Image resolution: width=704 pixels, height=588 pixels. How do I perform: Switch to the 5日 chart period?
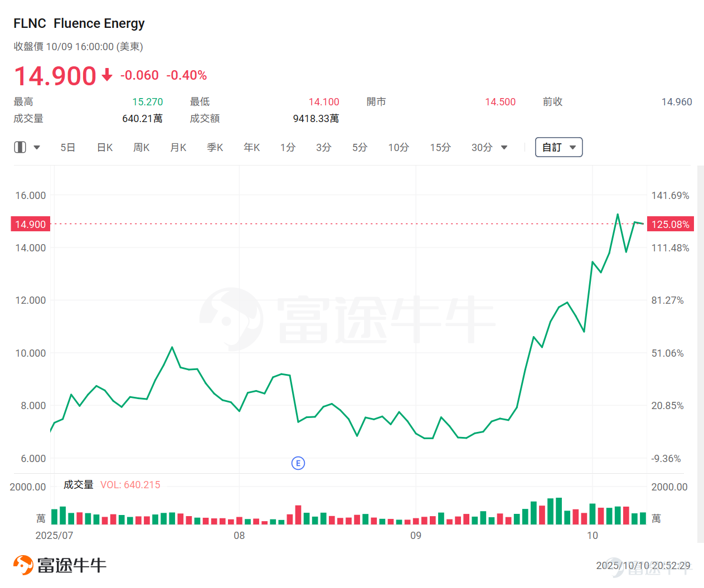[67, 147]
